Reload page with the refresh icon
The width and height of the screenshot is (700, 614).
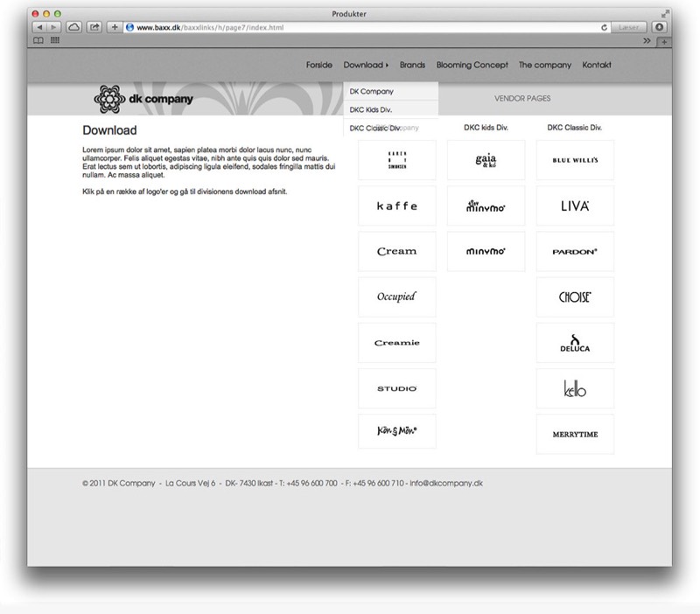pyautogui.click(x=604, y=27)
